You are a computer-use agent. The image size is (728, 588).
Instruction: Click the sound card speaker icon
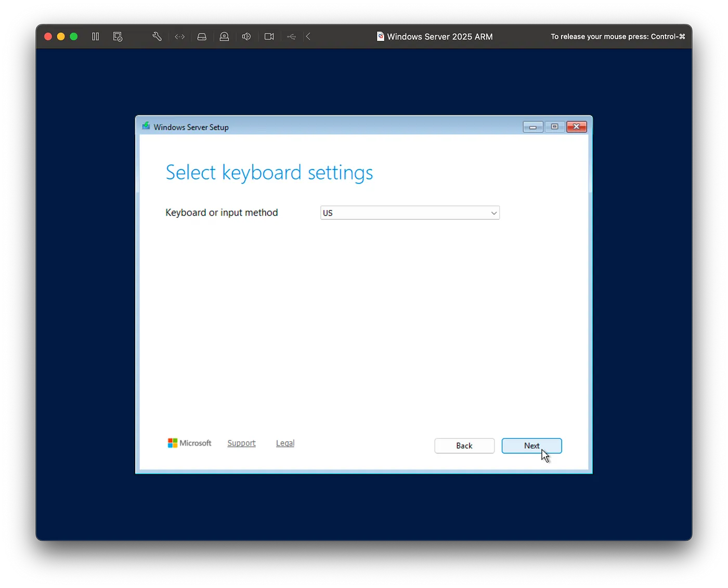click(246, 36)
